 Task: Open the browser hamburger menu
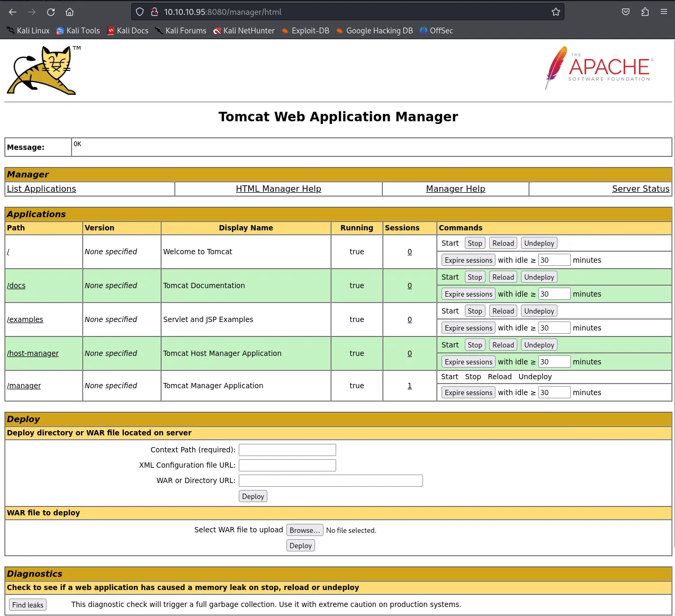663,12
